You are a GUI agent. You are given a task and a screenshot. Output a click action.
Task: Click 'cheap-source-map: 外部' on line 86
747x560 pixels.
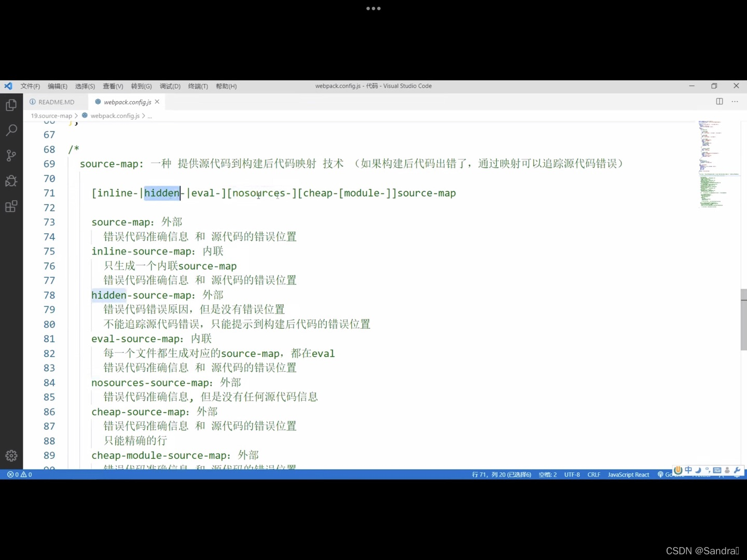(155, 412)
